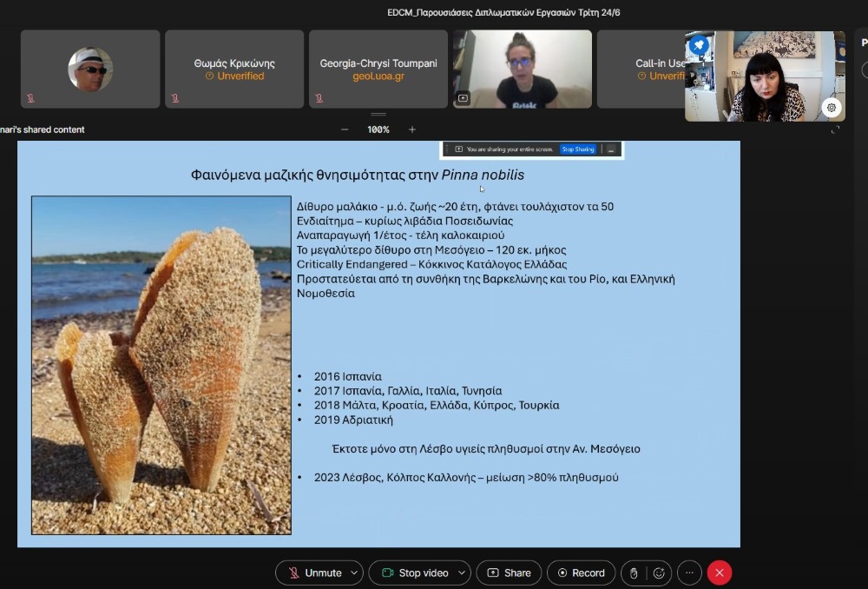The width and height of the screenshot is (868, 589).
Task: Open self-view settings gear icon
Action: tap(832, 108)
